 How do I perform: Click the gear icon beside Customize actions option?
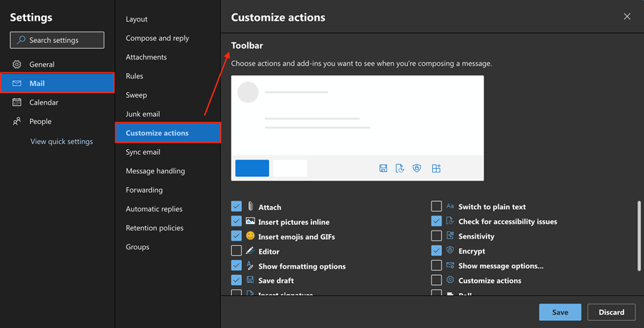coord(450,280)
